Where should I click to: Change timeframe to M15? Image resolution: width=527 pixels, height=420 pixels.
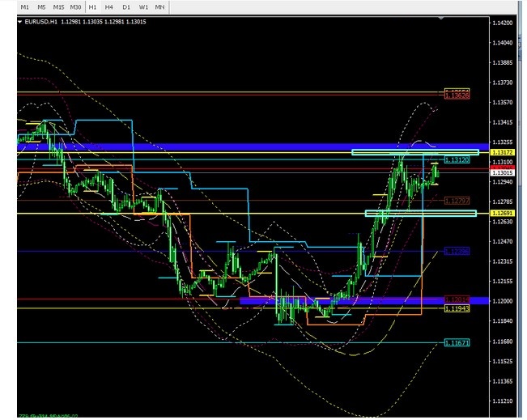(x=59, y=6)
